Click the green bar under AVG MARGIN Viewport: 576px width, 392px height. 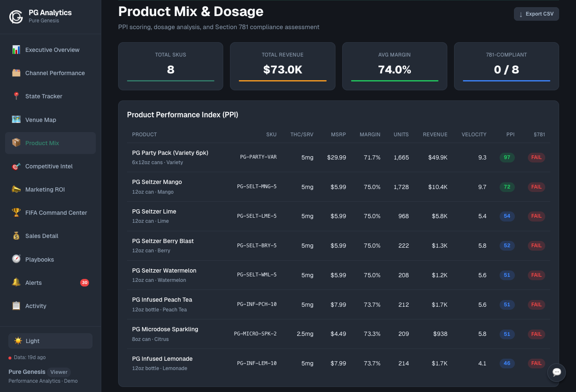(x=395, y=80)
